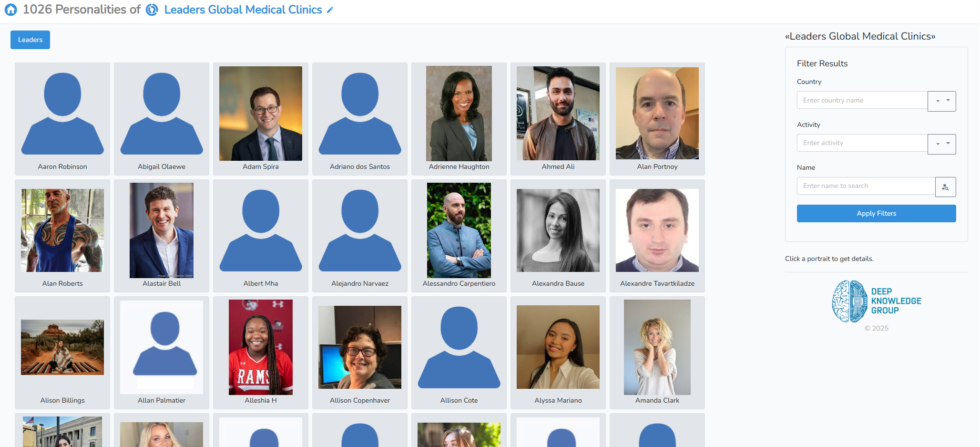Click the Enter name to search field
The image size is (980, 447).
coord(866,186)
